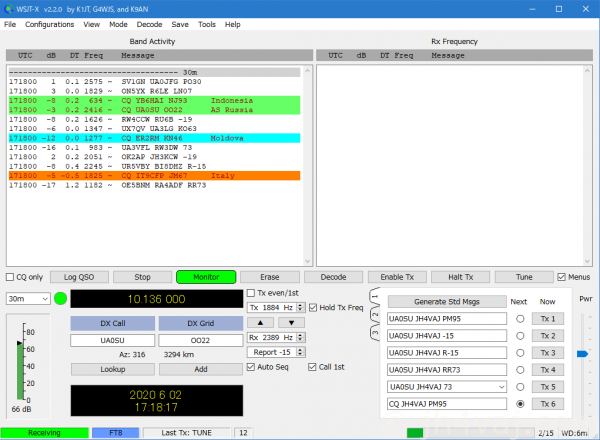Toggle the green Monitor button
The width and height of the screenshot is (600, 440).
tap(205, 277)
